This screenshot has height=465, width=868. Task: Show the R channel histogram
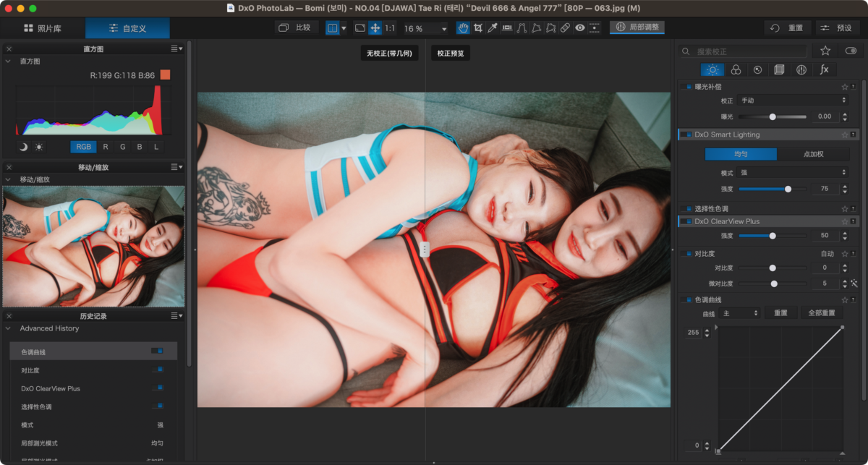tap(106, 147)
